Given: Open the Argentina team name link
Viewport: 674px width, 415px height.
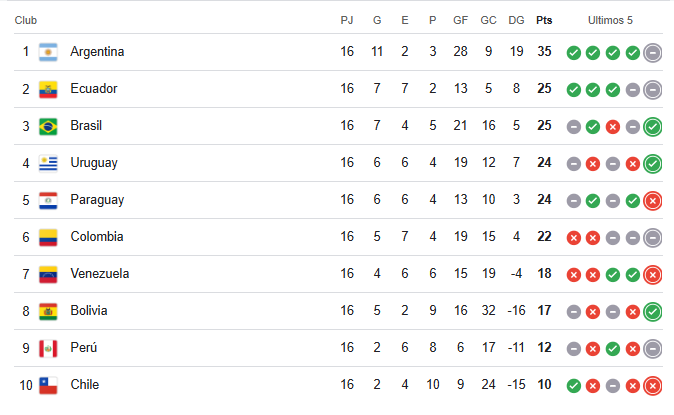Looking at the screenshot, I should click(x=97, y=52).
